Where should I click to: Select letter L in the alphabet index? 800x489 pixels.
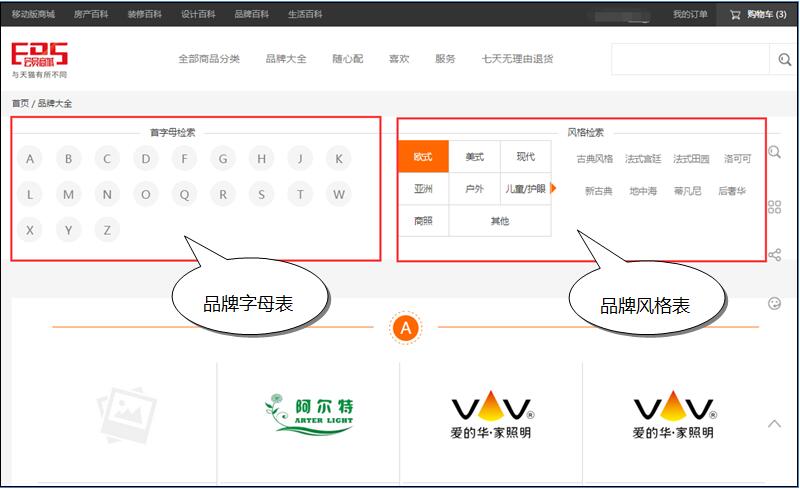[x=30, y=194]
